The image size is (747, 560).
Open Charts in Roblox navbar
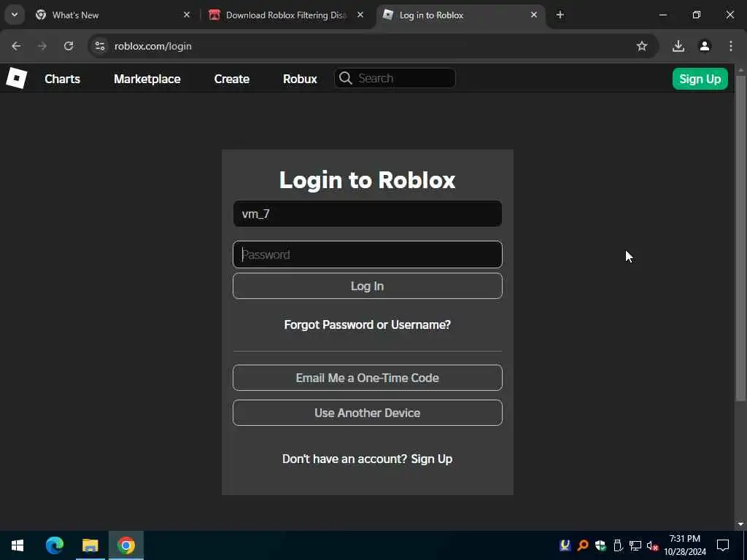point(63,79)
